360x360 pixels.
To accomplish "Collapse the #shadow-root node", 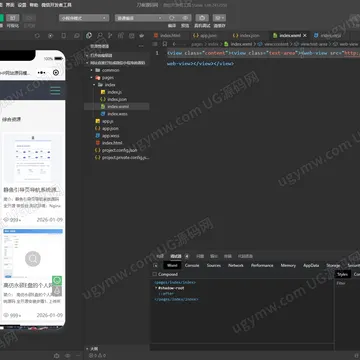I will pos(156,288).
